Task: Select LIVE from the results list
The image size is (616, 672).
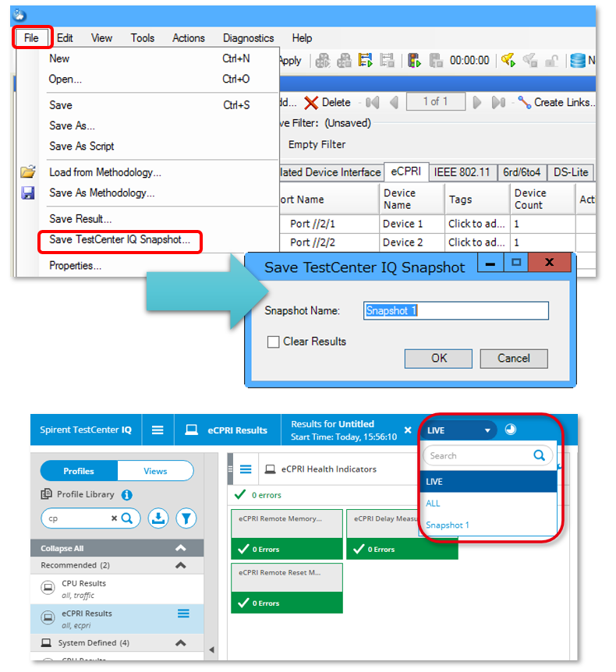Action: pos(488,482)
